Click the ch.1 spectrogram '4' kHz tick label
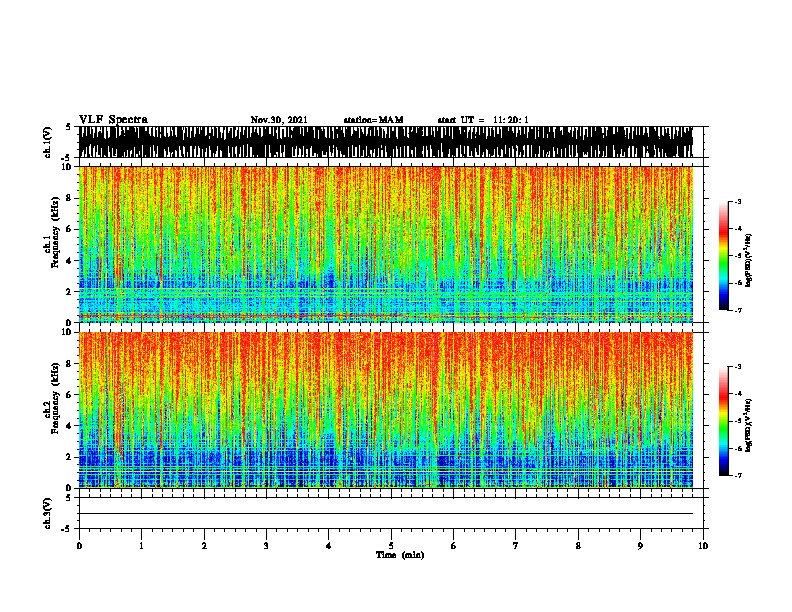The width and height of the screenshot is (792, 612). tap(70, 261)
